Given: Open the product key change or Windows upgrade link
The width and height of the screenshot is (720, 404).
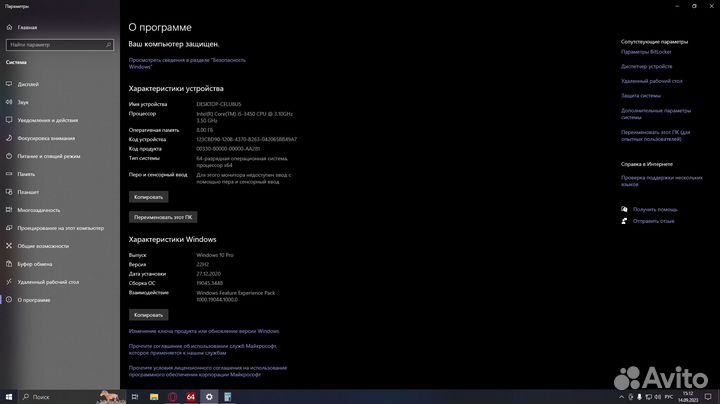Looking at the screenshot, I should [x=204, y=331].
